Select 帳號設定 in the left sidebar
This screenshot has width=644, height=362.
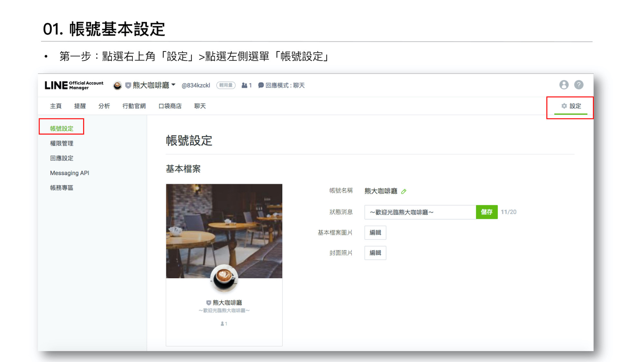tap(62, 128)
